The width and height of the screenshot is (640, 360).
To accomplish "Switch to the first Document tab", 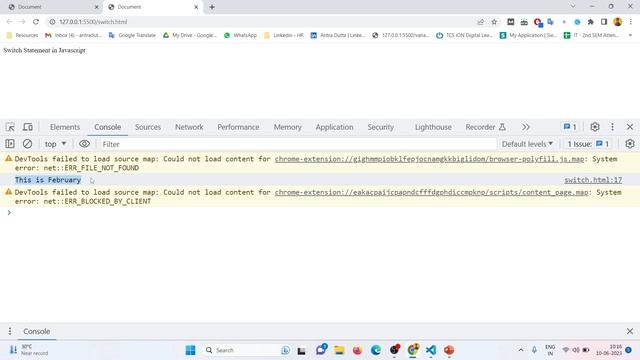I will pyautogui.click(x=53, y=7).
